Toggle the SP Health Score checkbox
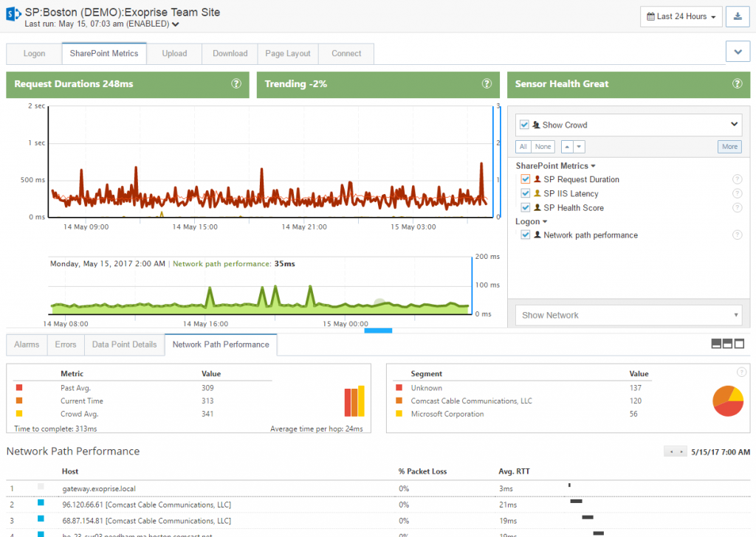756x537 pixels. pos(526,208)
